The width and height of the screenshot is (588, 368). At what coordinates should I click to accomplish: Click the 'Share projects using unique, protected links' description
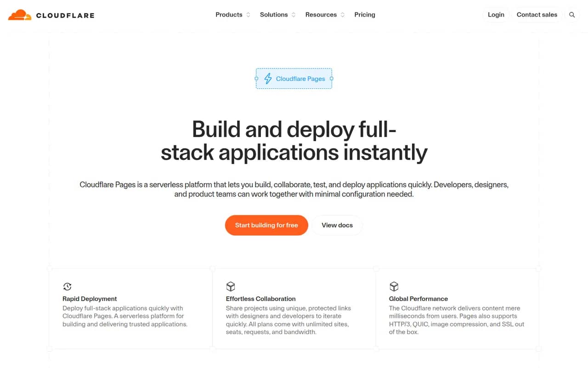click(288, 320)
